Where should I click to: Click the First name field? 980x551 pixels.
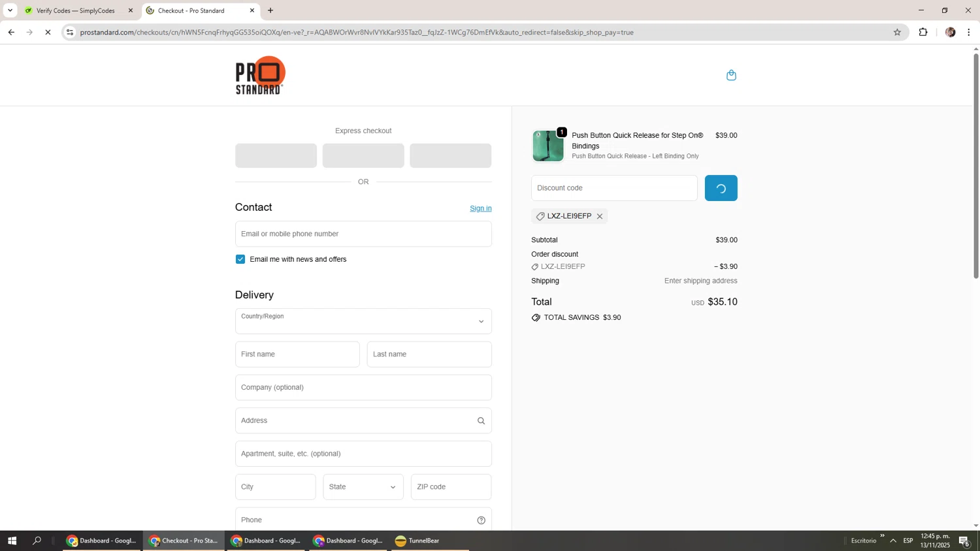pos(297,354)
